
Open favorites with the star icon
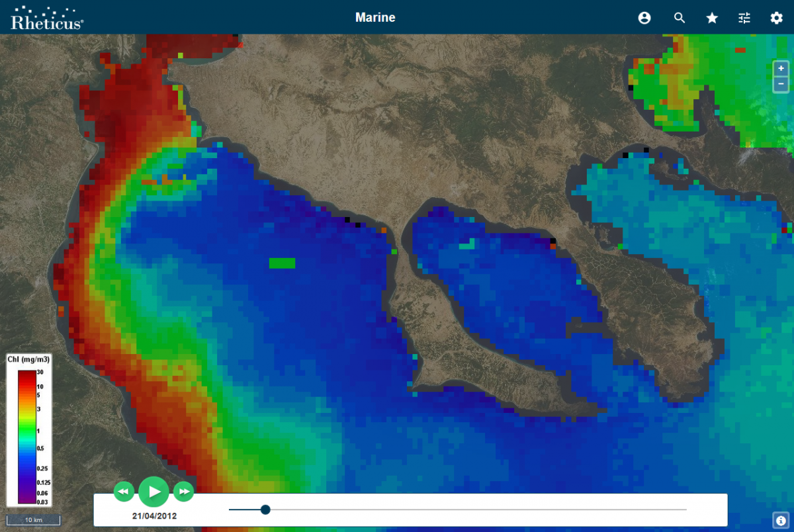[x=712, y=18]
